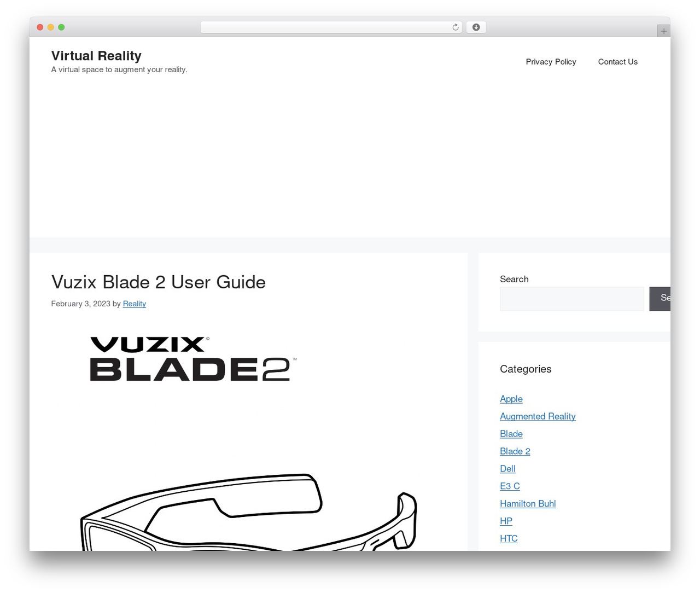Open the Blade category link
The image size is (700, 593).
coord(511,434)
